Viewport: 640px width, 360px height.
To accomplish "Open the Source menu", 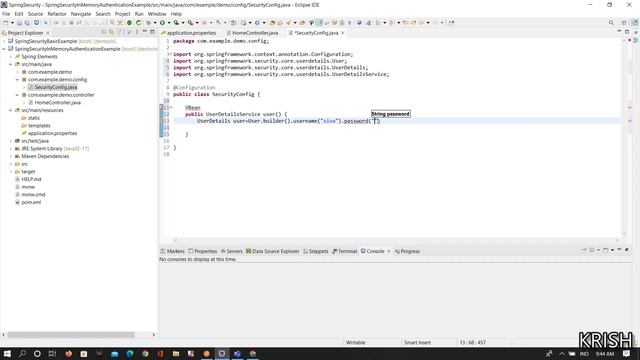I will pos(35,14).
